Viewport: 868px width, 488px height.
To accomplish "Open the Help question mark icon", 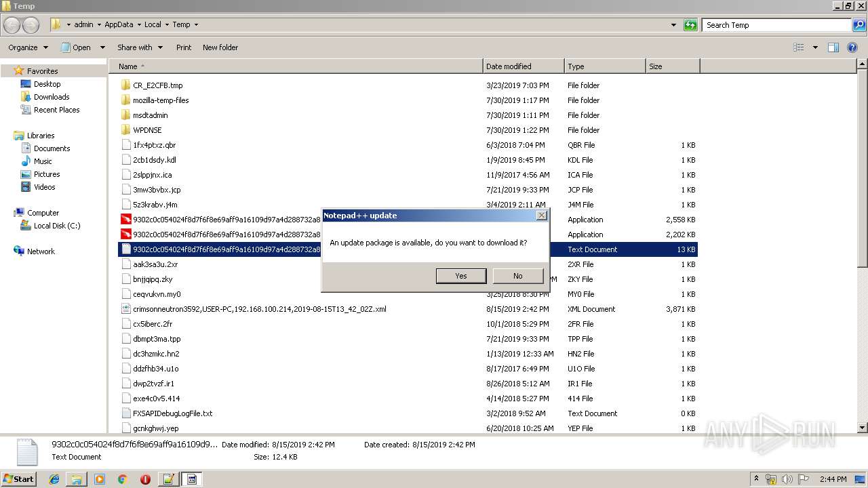I will (853, 47).
